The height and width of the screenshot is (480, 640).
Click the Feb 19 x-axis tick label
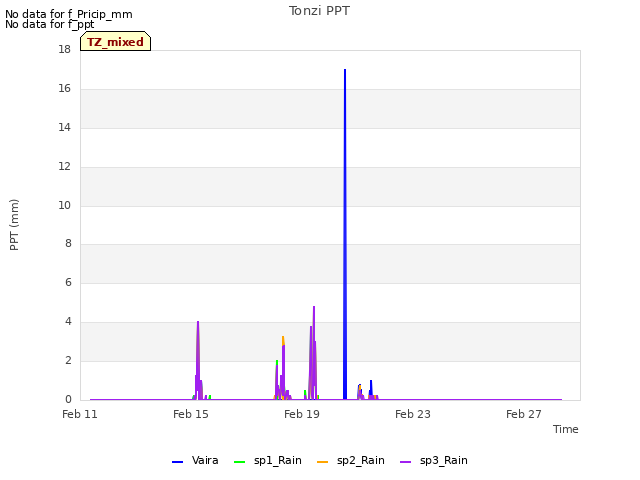click(x=302, y=414)
